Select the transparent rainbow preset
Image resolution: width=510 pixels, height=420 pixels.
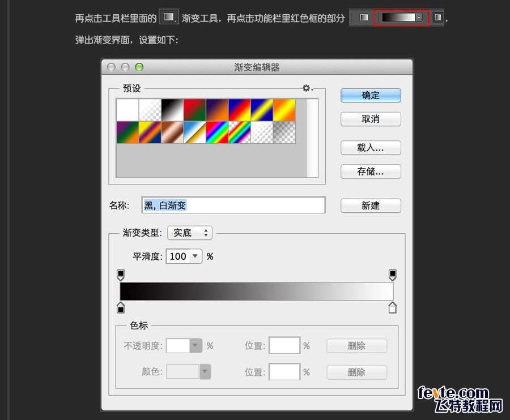(x=240, y=132)
